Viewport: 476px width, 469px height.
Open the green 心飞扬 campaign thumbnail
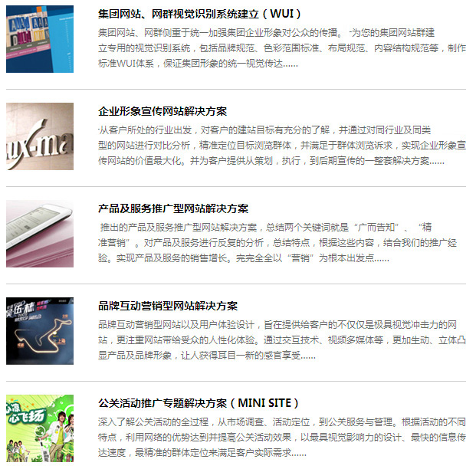(40, 428)
